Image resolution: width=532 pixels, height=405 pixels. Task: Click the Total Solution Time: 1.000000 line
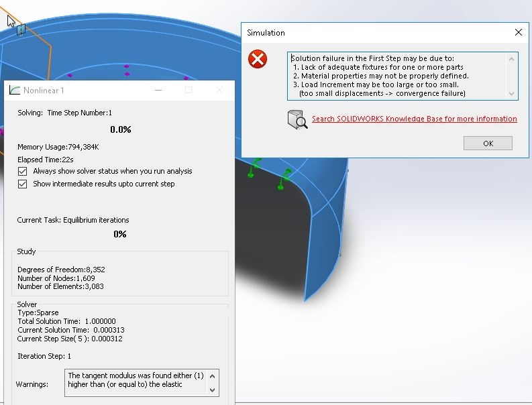tap(66, 321)
